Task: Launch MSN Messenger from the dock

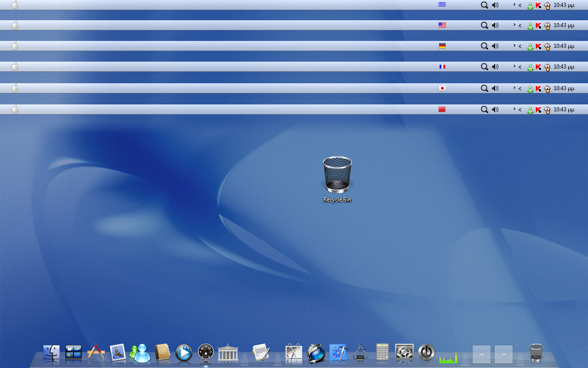Action: click(140, 353)
